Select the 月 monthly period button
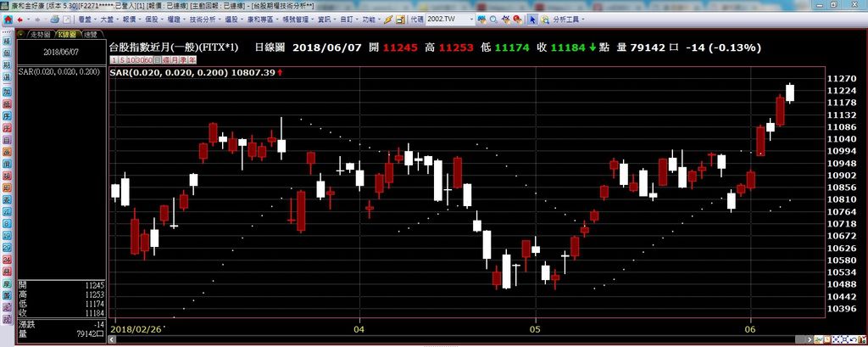This screenshot has height=347, width=868. click(x=175, y=59)
